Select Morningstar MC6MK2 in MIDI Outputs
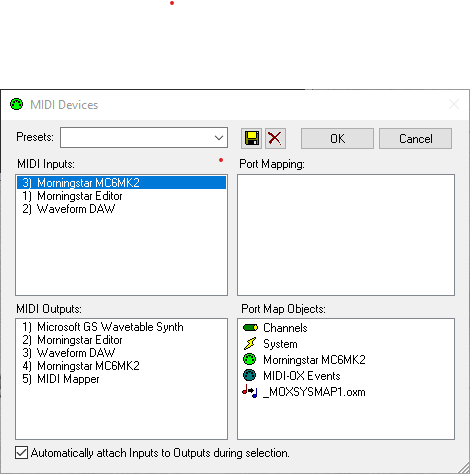This screenshot has height=474, width=470. [121, 366]
